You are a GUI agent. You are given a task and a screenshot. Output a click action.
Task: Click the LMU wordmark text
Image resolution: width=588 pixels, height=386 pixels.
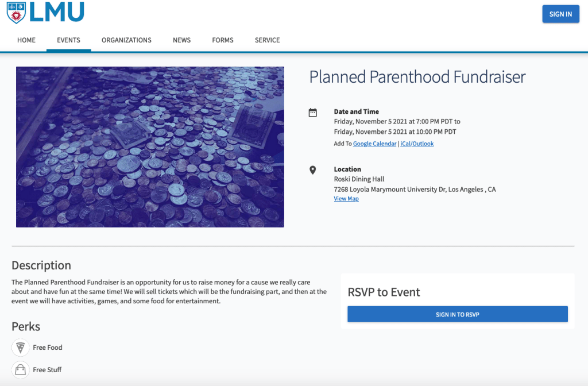pos(57,12)
